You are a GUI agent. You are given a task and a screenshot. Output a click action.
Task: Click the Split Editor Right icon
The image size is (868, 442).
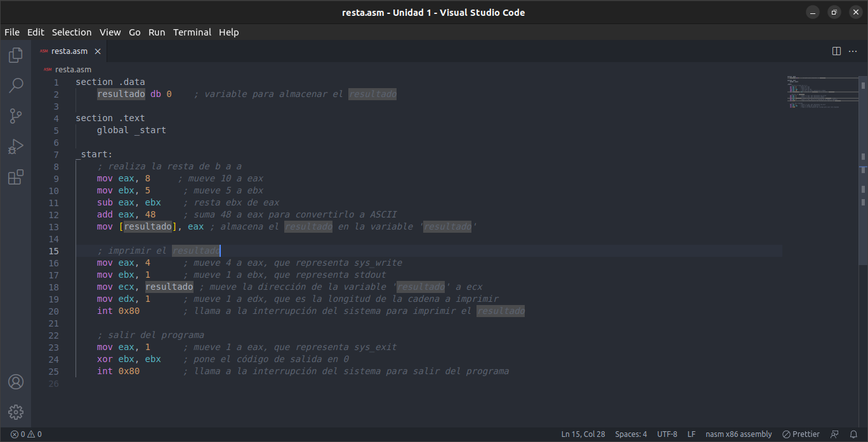pos(836,51)
